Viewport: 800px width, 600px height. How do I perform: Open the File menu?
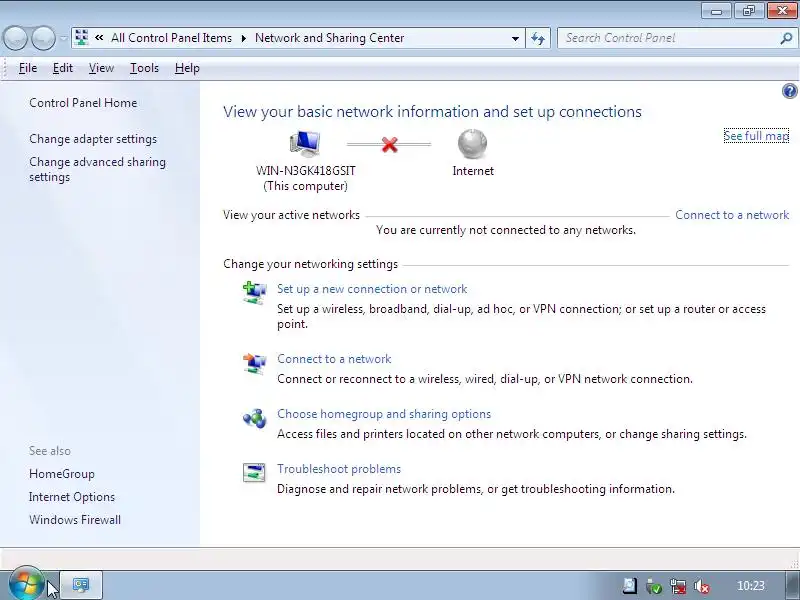[28, 68]
